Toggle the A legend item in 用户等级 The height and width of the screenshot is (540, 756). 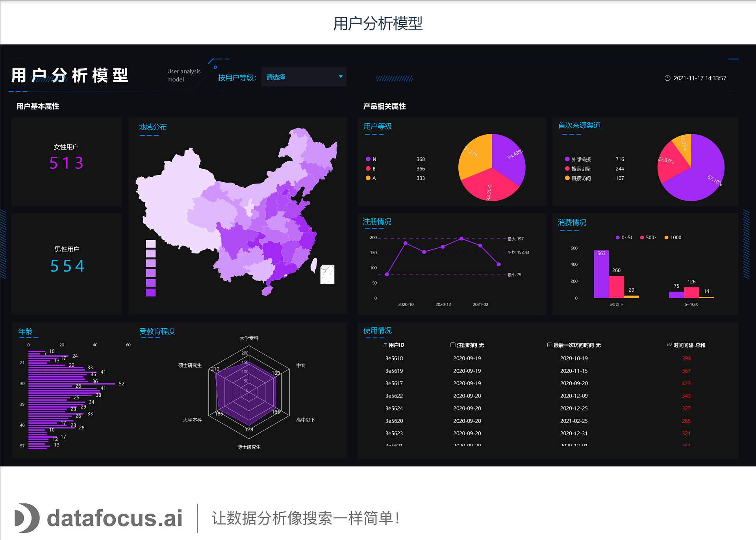(x=371, y=178)
